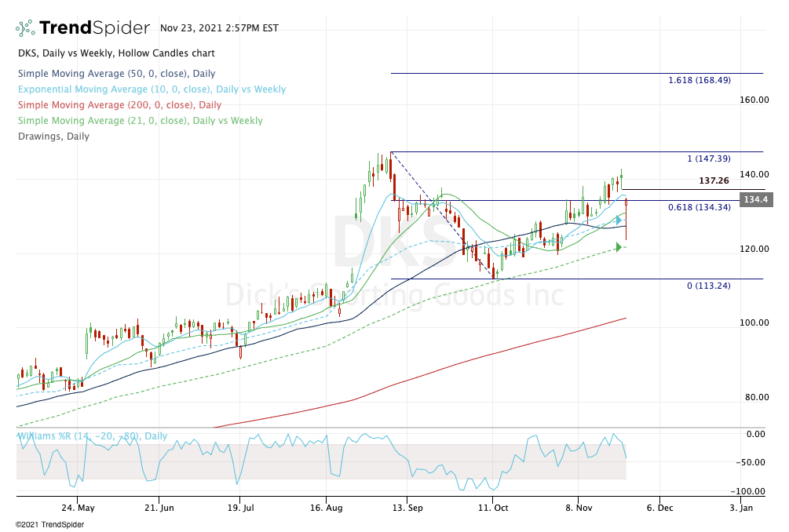This screenshot has width=789, height=532.
Task: Click the TrendSpider brand name text
Action: (94, 28)
